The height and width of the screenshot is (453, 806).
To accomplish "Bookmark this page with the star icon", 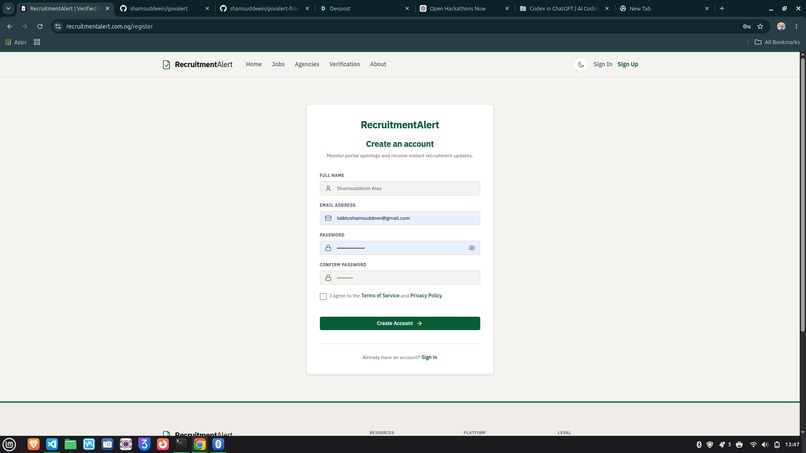I will click(760, 26).
